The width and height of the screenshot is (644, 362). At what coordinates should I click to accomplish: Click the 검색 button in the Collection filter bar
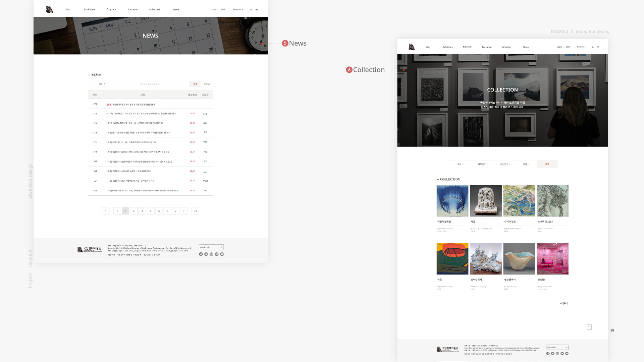click(547, 164)
